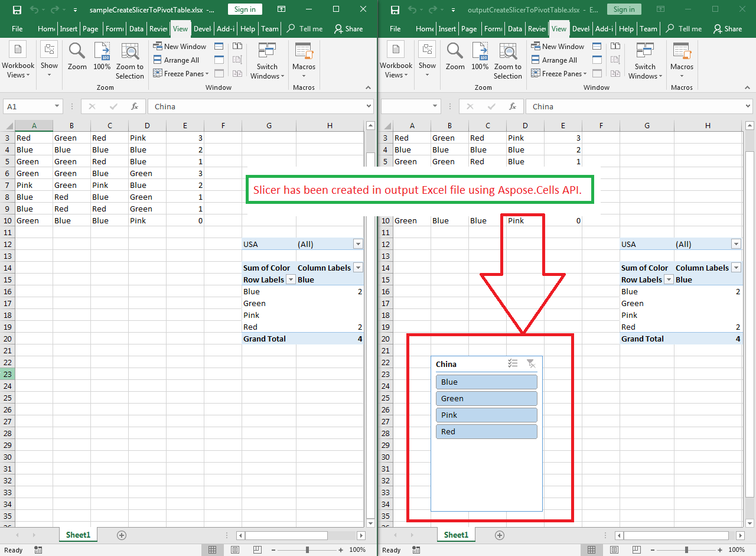Enable View Side by Side

(x=237, y=46)
